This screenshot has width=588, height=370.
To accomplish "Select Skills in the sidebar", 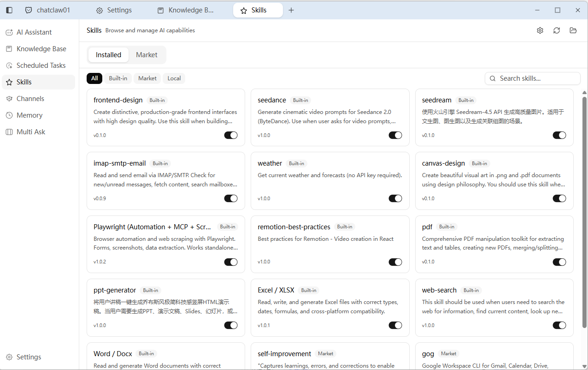I will (x=39, y=82).
